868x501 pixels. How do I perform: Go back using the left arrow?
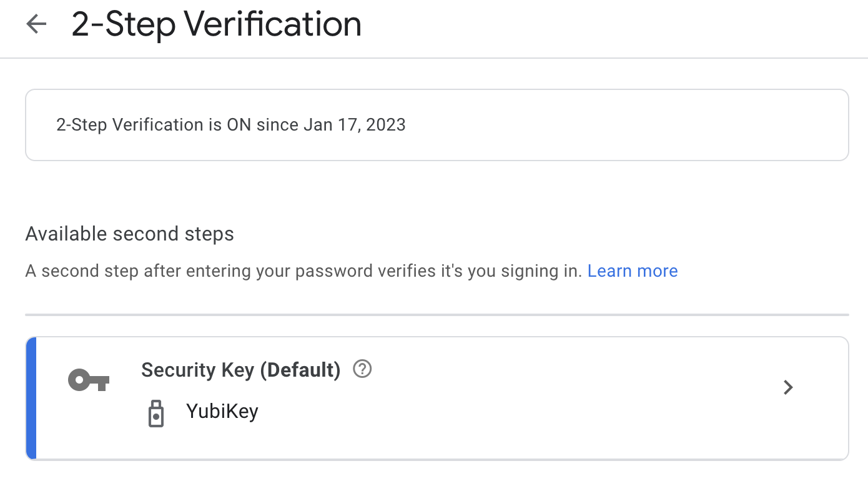36,24
